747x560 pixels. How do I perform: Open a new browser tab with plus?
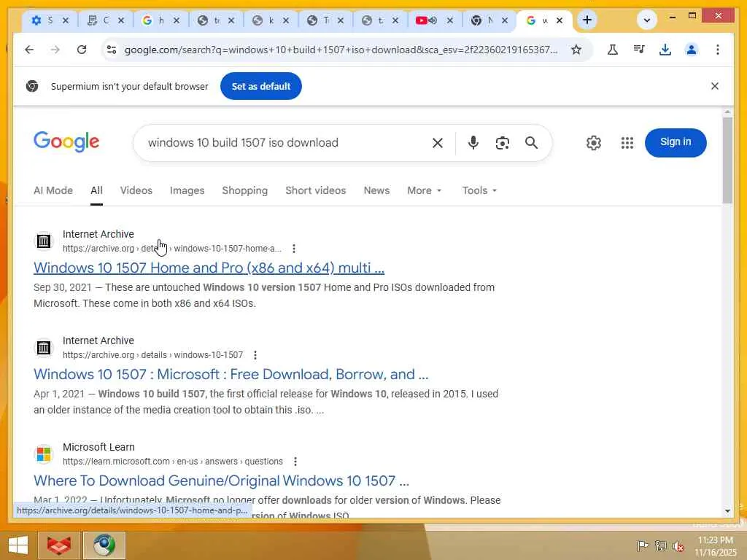click(587, 20)
